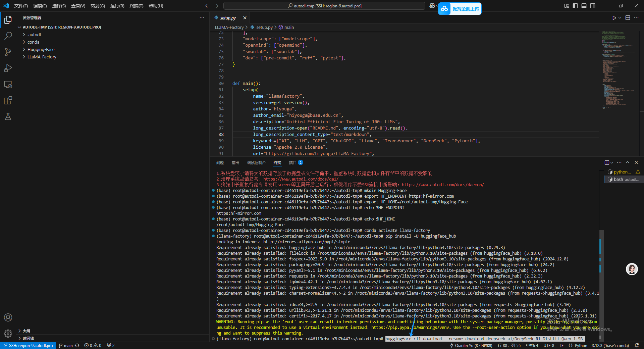
Task: Open the 文件(F) menu
Action: click(21, 6)
